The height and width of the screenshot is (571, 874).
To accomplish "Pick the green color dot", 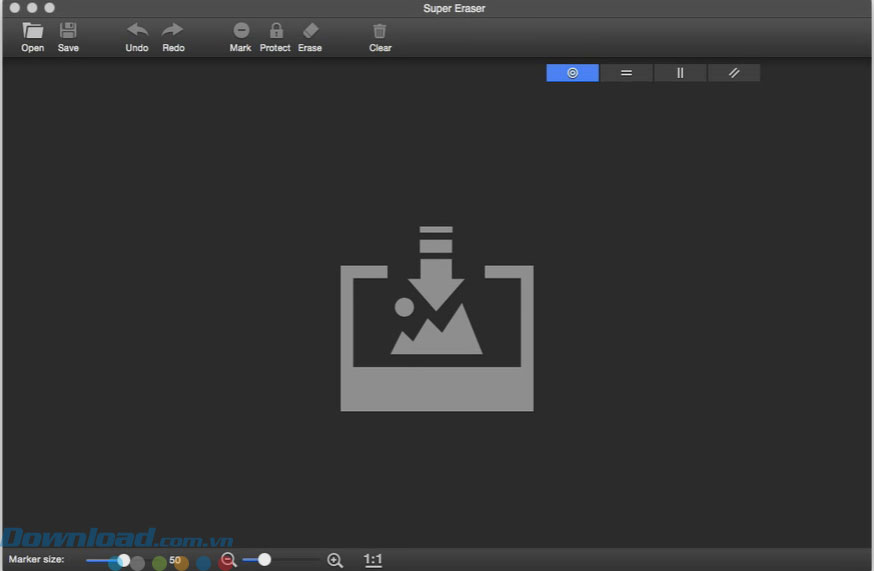I will [159, 563].
